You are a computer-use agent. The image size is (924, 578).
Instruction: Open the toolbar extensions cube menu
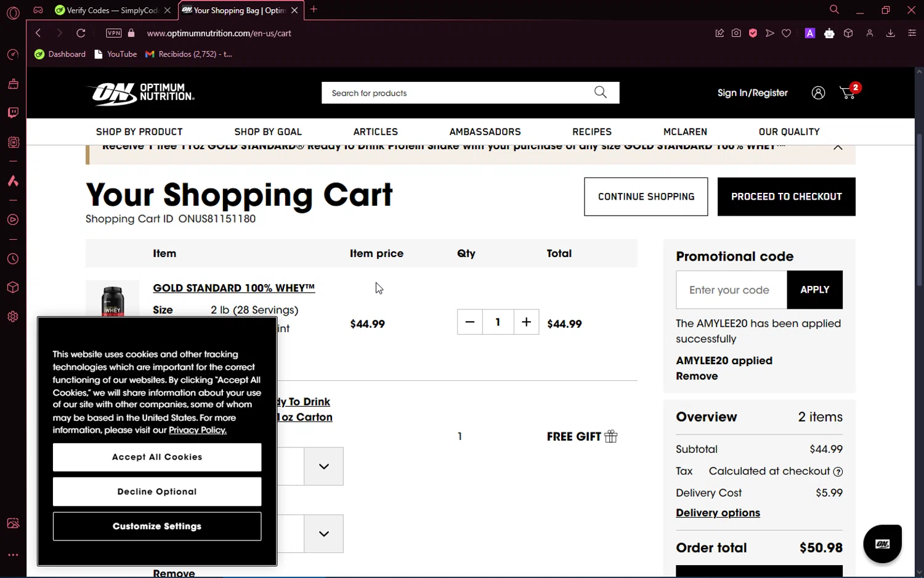[848, 33]
